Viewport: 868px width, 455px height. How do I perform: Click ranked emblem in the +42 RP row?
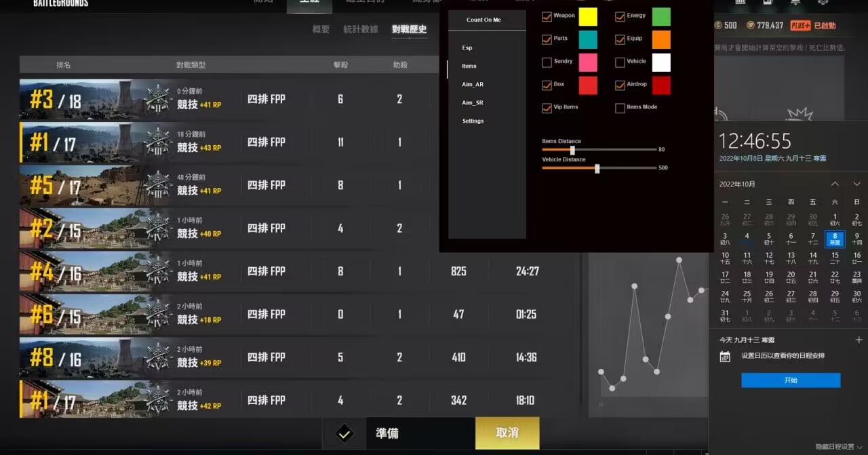tap(158, 400)
